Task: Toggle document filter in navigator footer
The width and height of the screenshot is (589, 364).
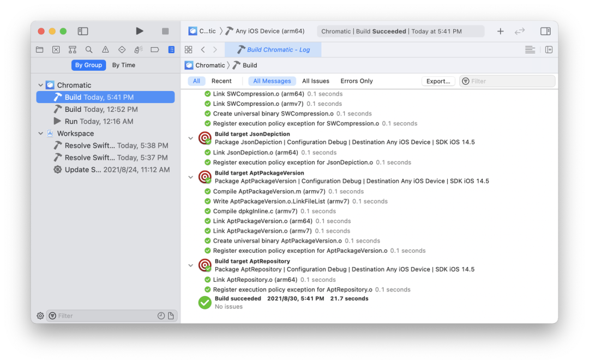Action: [171, 316]
